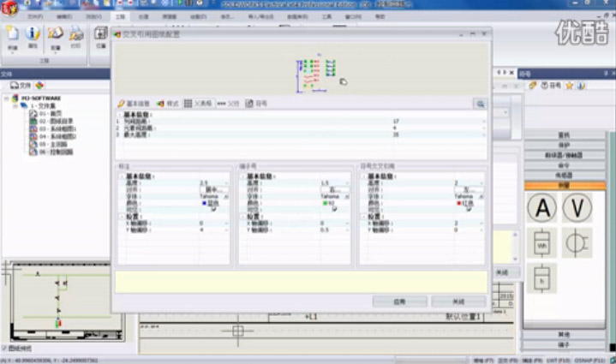
Task: Collapse the top basic info section in dialog
Action: tap(119, 115)
